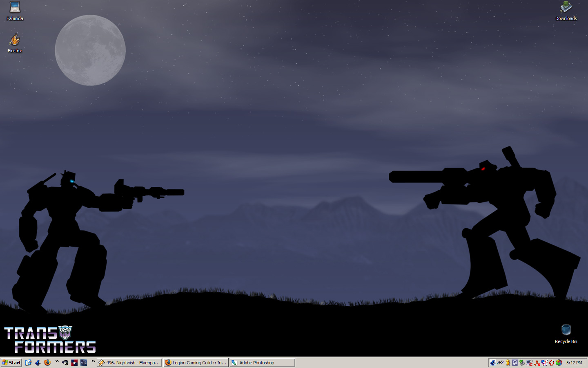The height and width of the screenshot is (368, 588).
Task: Launch Firefox from Quick Launch
Action: point(47,363)
